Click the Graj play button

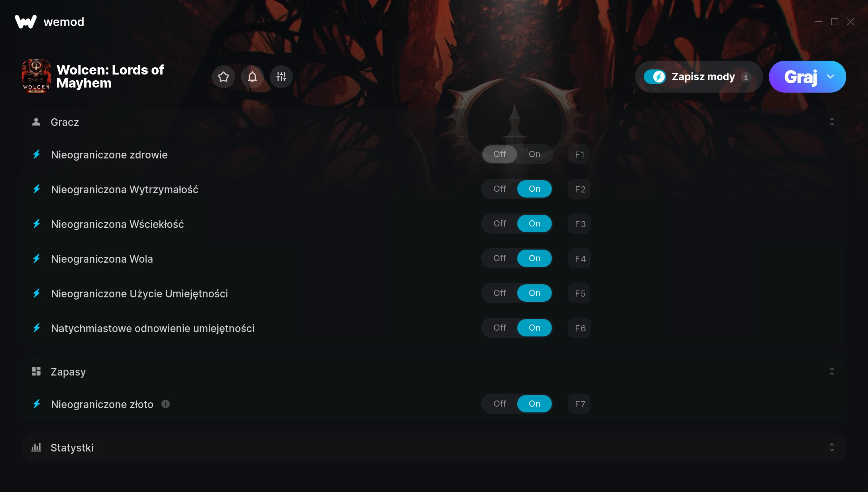click(800, 77)
